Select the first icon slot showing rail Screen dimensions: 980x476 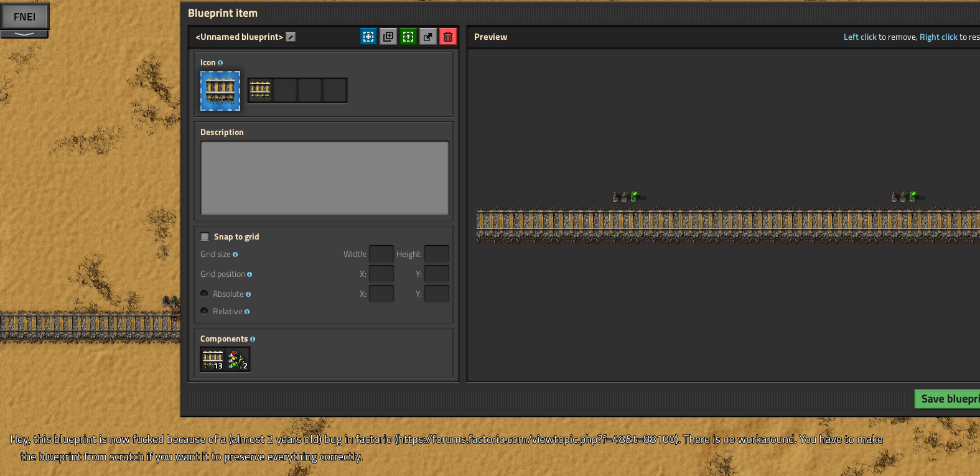pos(260,90)
